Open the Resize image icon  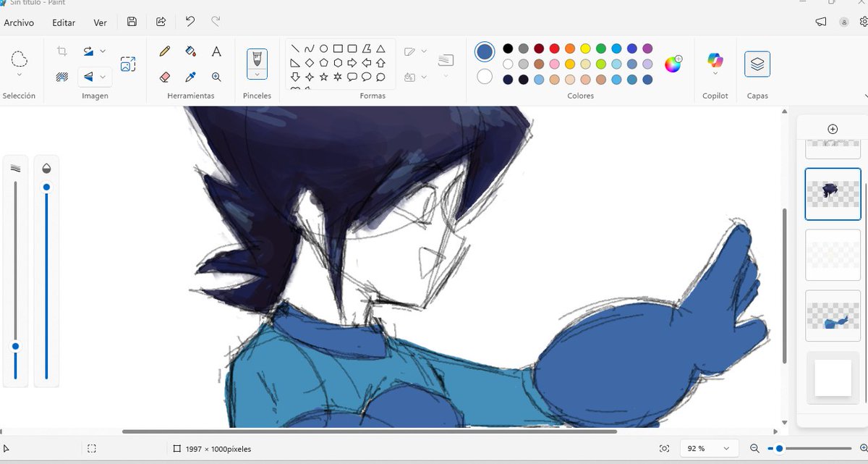click(128, 64)
